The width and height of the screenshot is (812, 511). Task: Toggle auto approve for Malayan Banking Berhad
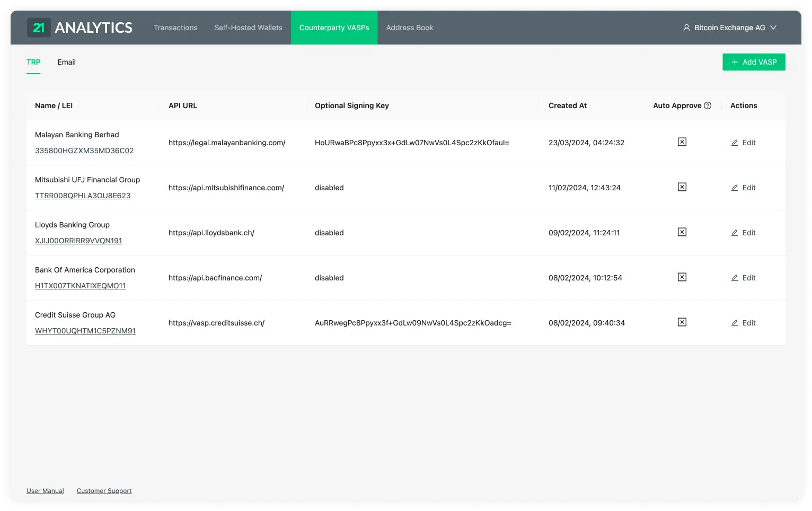click(682, 142)
